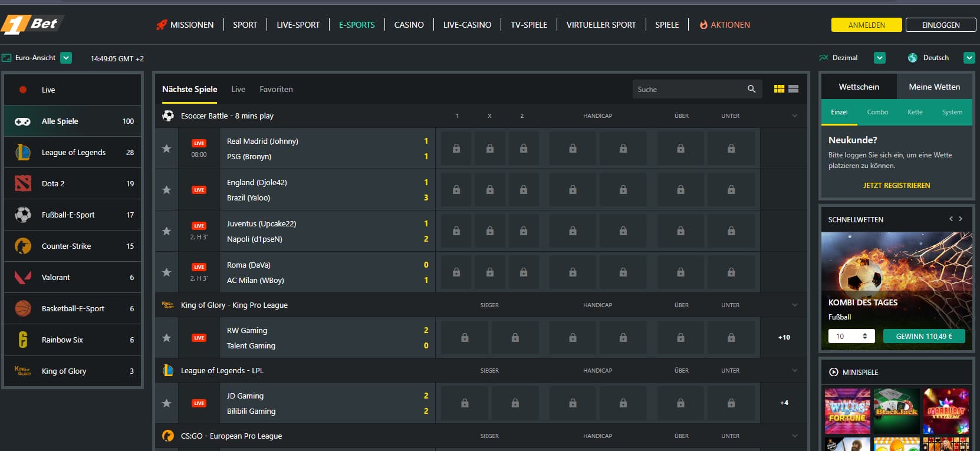
Task: Open the Live-Casino section
Action: [x=467, y=25]
